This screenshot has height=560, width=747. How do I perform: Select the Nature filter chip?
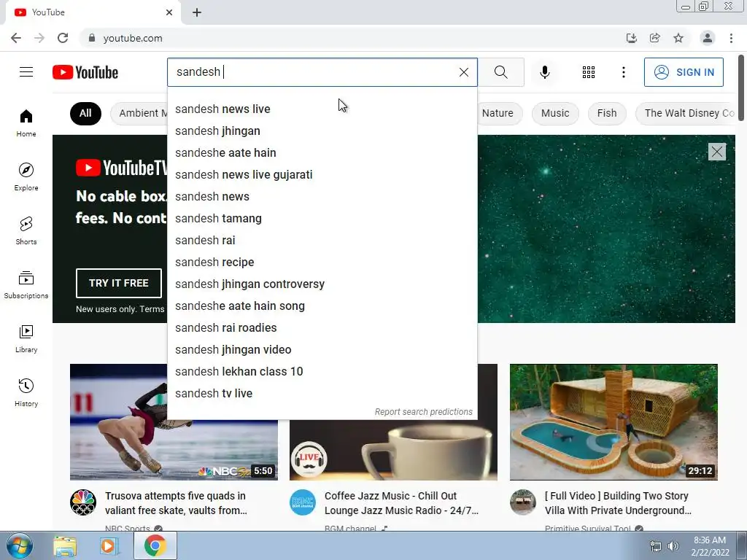coord(498,113)
